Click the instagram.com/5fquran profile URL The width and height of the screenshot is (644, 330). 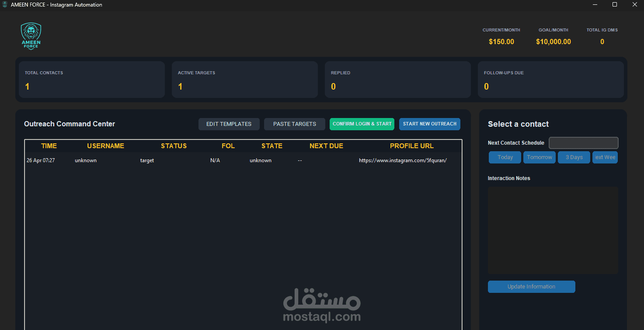coord(403,160)
